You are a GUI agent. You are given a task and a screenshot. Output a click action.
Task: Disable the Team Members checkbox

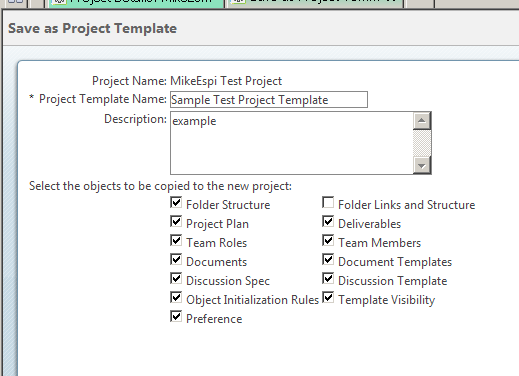click(x=328, y=241)
